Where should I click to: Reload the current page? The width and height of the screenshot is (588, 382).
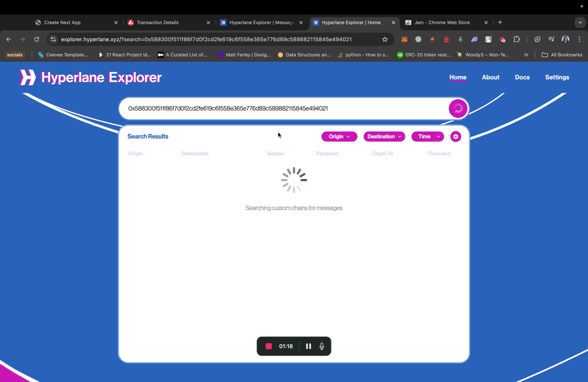point(37,39)
